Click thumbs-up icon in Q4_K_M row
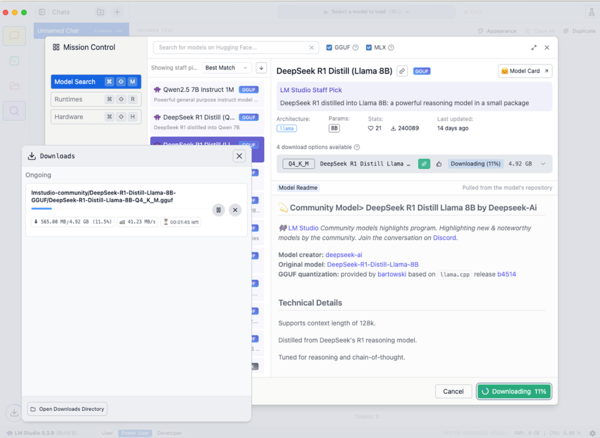The image size is (600, 438). click(439, 164)
